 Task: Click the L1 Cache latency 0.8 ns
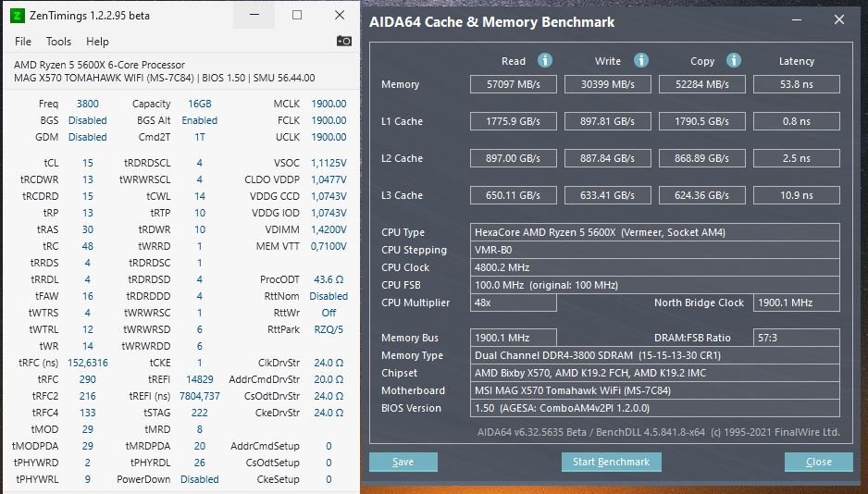[797, 121]
